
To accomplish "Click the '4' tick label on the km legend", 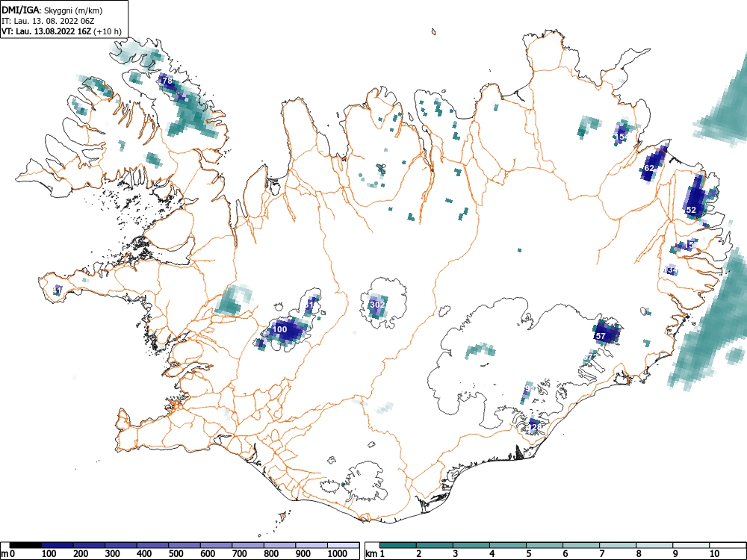I will click(492, 553).
